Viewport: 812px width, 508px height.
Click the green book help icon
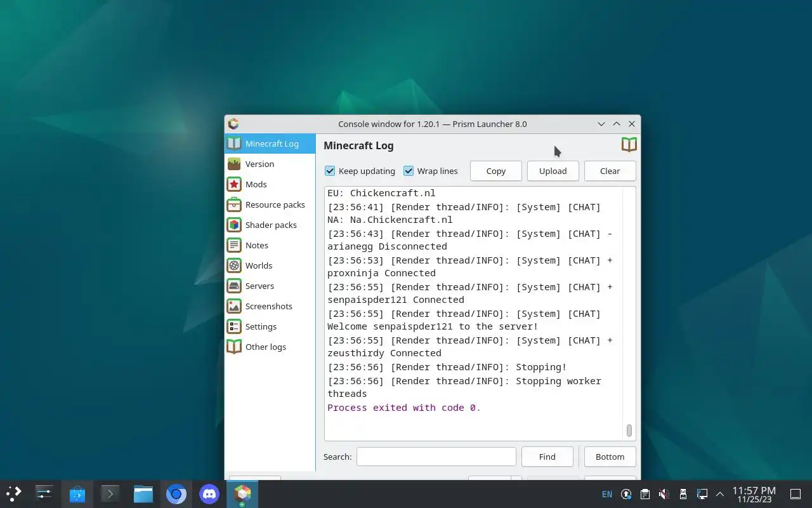629,145
